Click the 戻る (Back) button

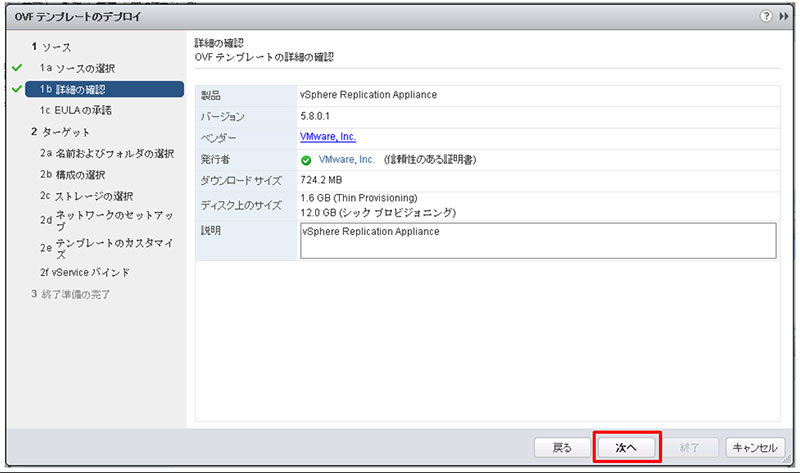coord(562,447)
